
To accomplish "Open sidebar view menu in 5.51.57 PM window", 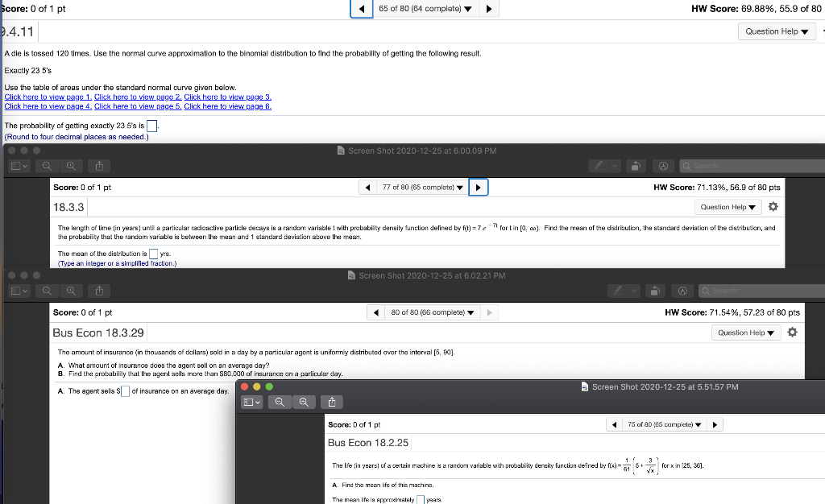I will 252,402.
